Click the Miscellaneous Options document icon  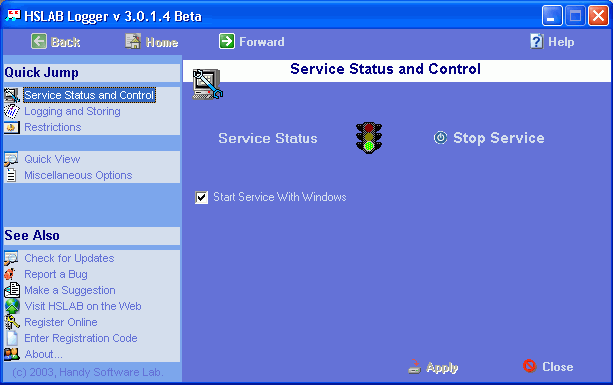(11, 175)
